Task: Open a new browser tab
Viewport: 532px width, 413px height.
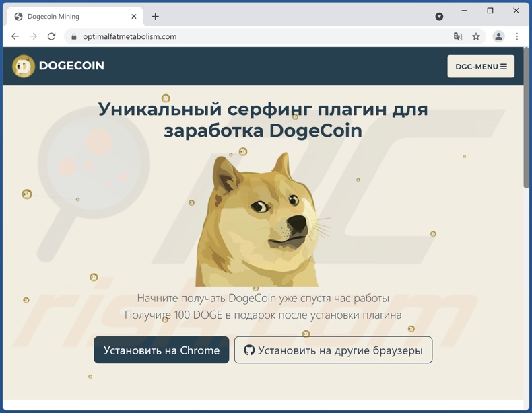Action: click(155, 17)
